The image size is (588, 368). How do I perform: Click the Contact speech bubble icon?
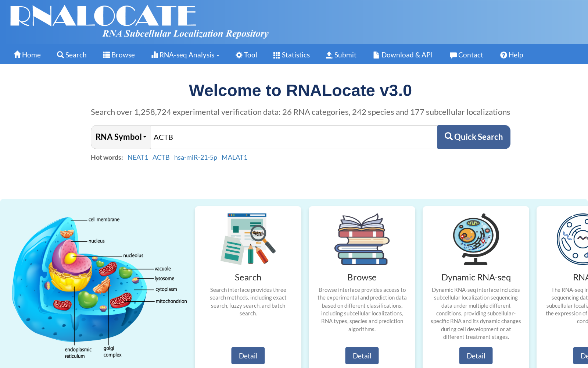point(453,55)
